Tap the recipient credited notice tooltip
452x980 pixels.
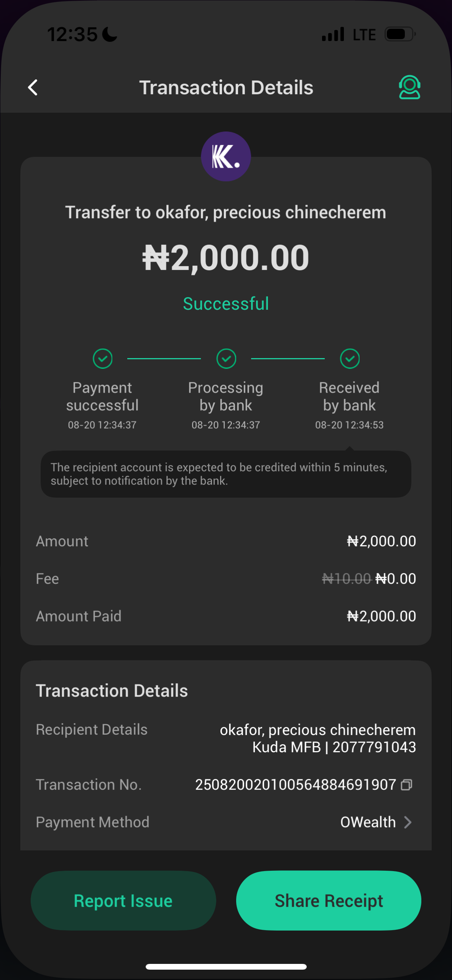pos(226,474)
